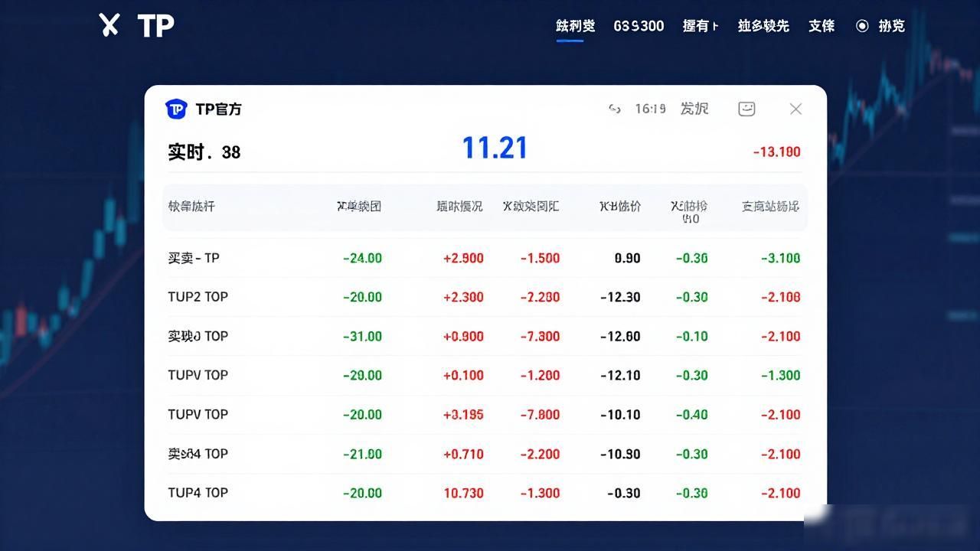The height and width of the screenshot is (551, 980).
Task: Click the -1.500 cell
Action: click(x=540, y=258)
